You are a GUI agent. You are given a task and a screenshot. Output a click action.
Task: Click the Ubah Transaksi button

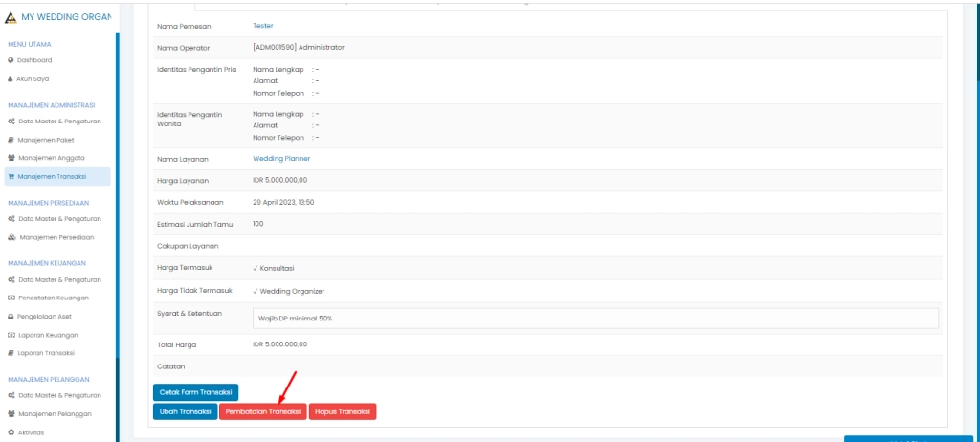(x=185, y=412)
